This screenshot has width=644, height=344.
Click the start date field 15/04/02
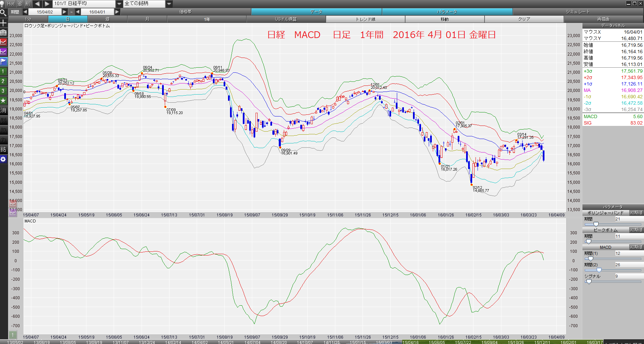pos(45,12)
